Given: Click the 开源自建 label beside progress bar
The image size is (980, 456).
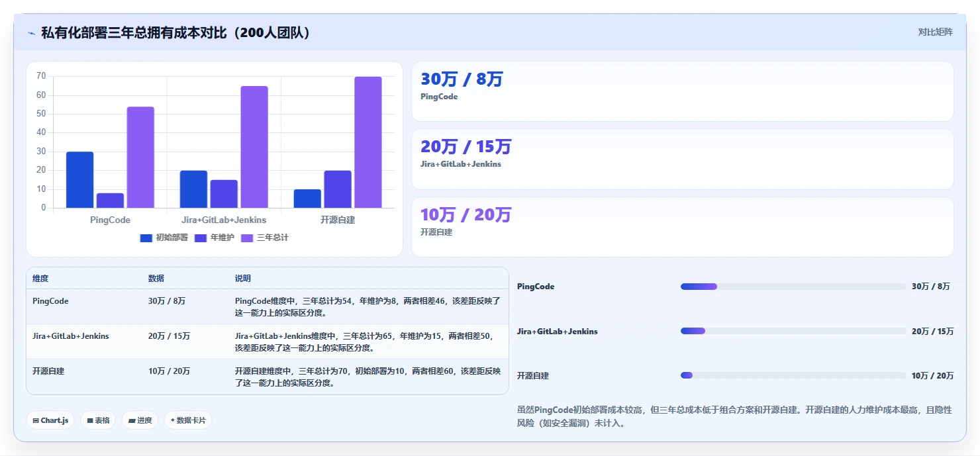Looking at the screenshot, I should point(533,376).
